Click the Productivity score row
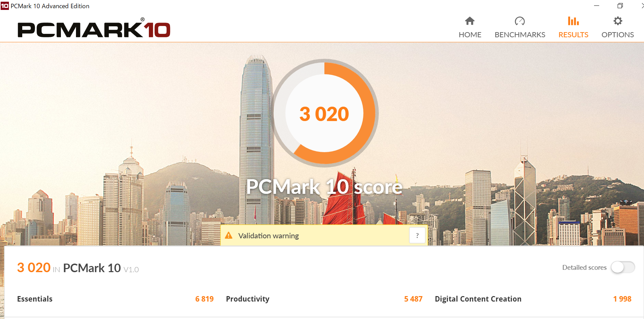 pos(324,299)
